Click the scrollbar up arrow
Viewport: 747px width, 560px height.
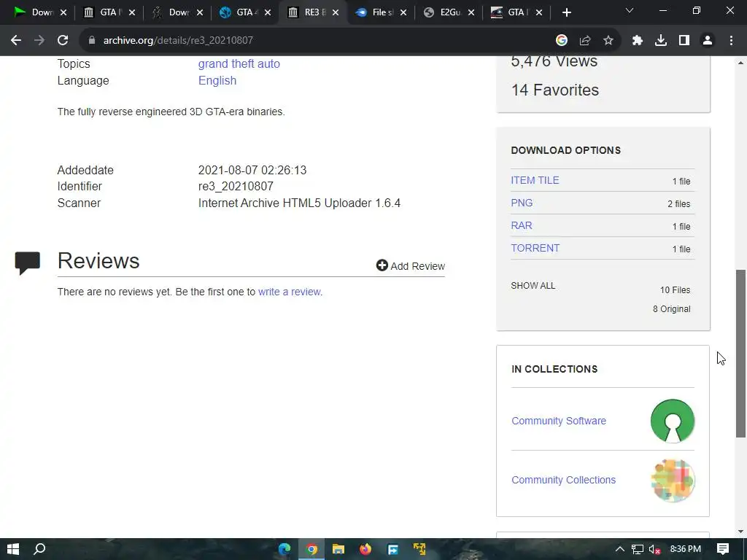tap(740, 63)
